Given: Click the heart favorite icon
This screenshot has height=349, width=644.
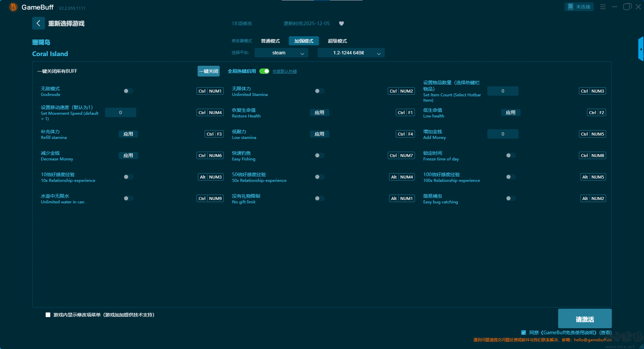Looking at the screenshot, I should pyautogui.click(x=341, y=23).
